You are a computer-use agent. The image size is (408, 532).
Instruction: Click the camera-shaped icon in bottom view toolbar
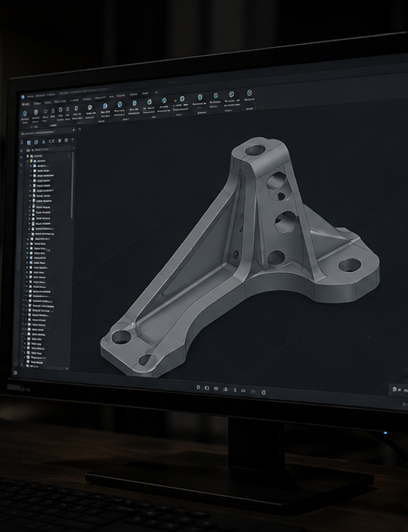[x=243, y=391]
